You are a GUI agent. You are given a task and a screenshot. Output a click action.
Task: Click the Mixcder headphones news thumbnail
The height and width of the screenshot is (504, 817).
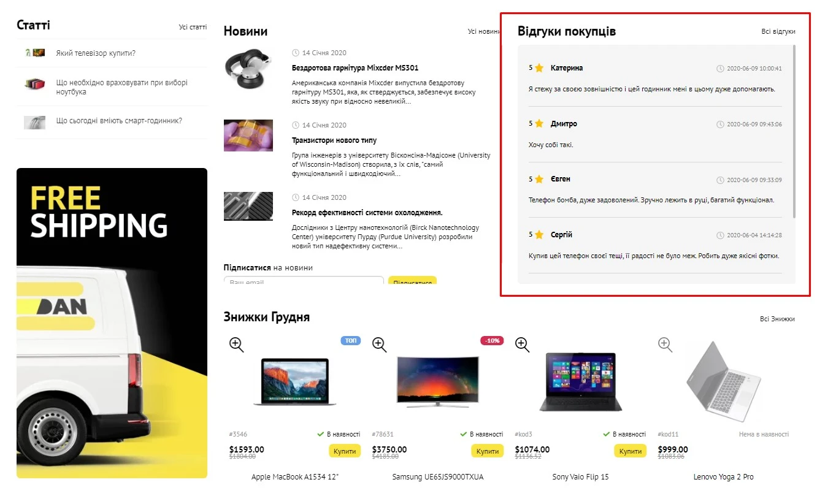[x=248, y=70]
